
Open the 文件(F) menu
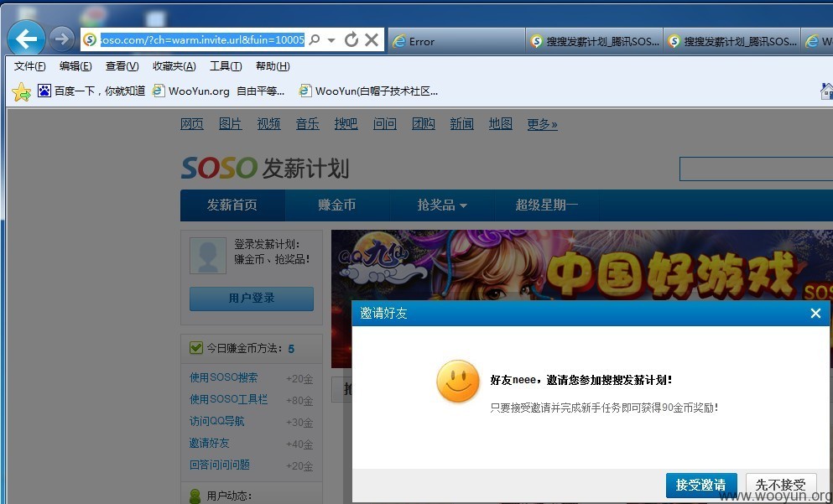29,66
